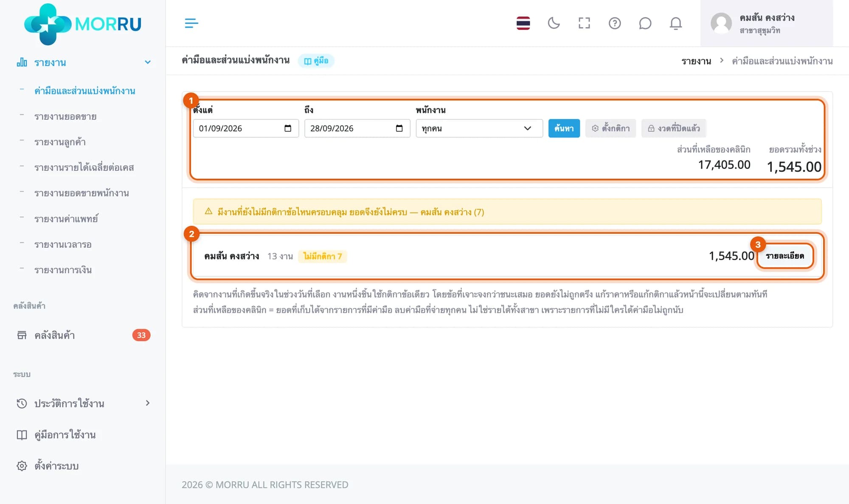Open the start date calendar picker icon
This screenshot has height=504, width=849.
point(288,128)
